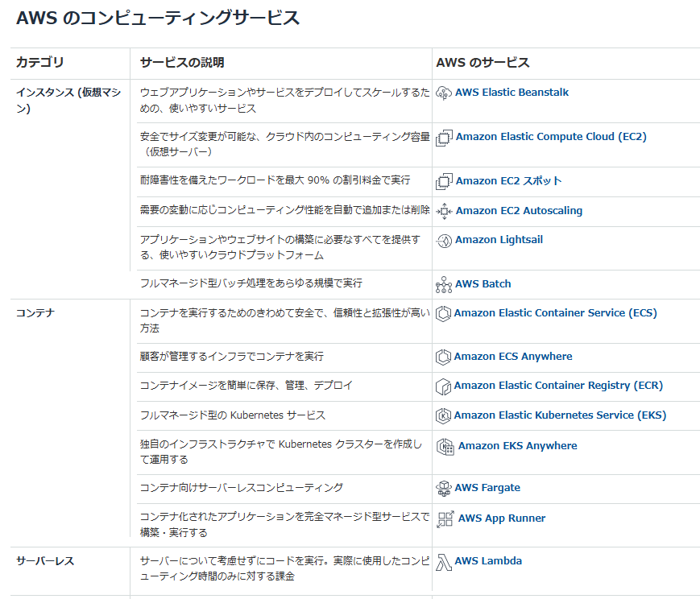Open Amazon Elastic Kubernetes Service (EKS) link
The width and height of the screenshot is (700, 599).
click(x=560, y=415)
